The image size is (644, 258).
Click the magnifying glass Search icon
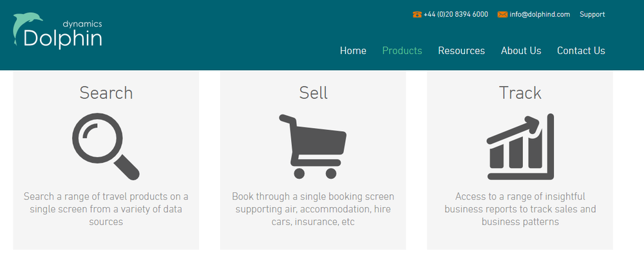(x=106, y=147)
